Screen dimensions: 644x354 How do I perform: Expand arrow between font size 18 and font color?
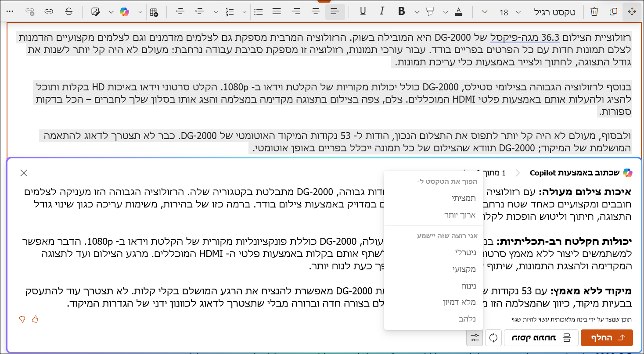point(484,12)
